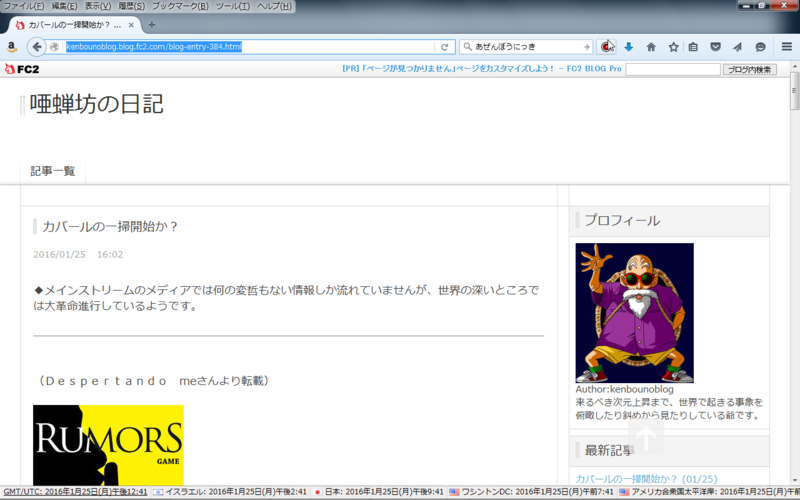Go back with the browser back arrow

point(36,47)
